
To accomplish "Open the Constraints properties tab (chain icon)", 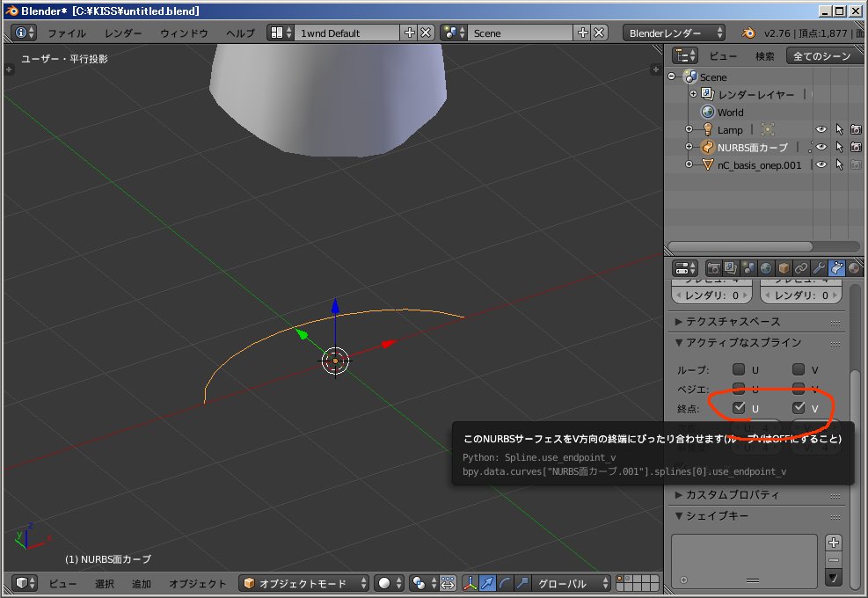I will [x=801, y=268].
